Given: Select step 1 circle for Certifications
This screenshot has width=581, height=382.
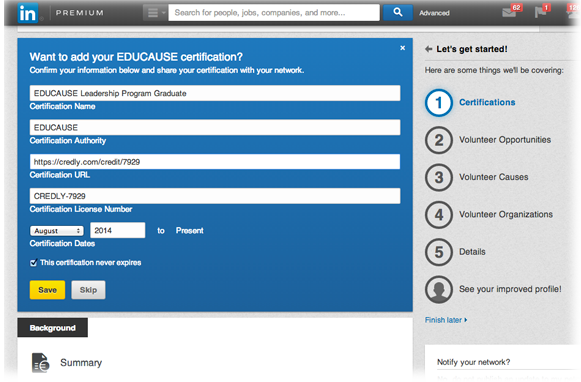Looking at the screenshot, I should point(439,103).
